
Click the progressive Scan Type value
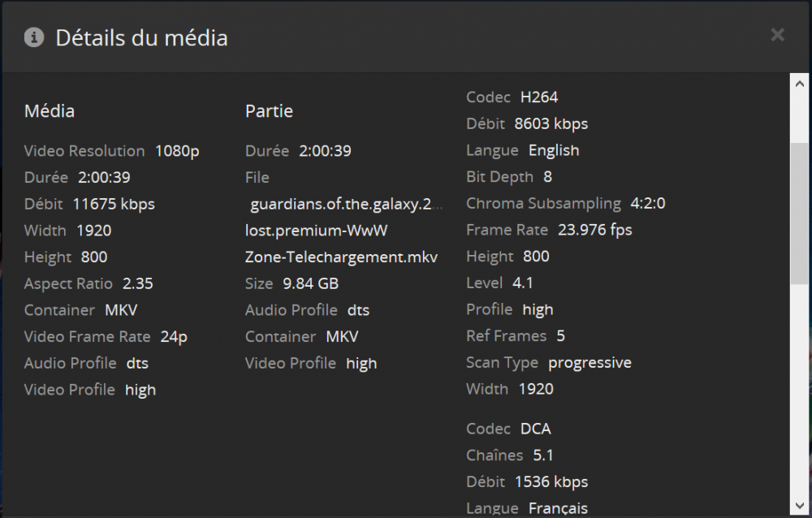click(590, 362)
